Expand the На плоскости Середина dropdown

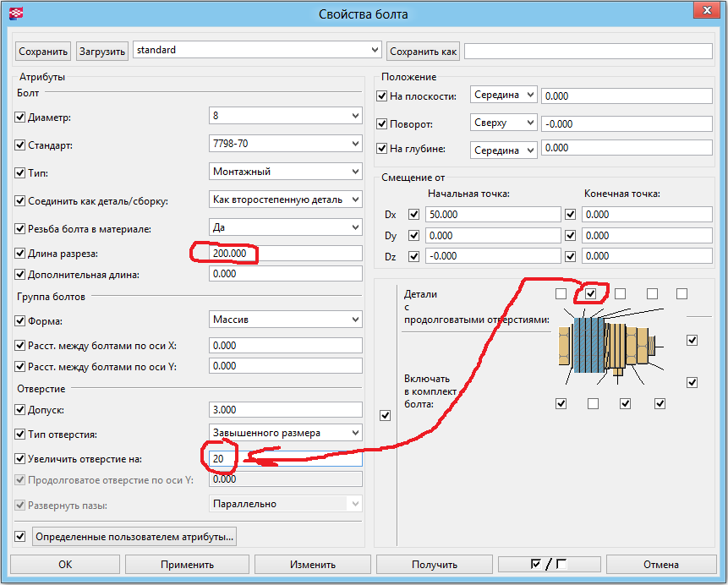[x=504, y=96]
